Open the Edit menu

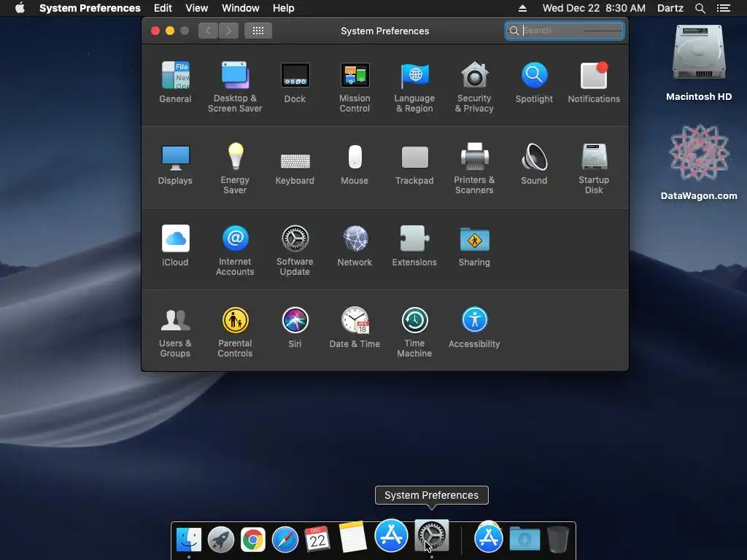pos(163,8)
